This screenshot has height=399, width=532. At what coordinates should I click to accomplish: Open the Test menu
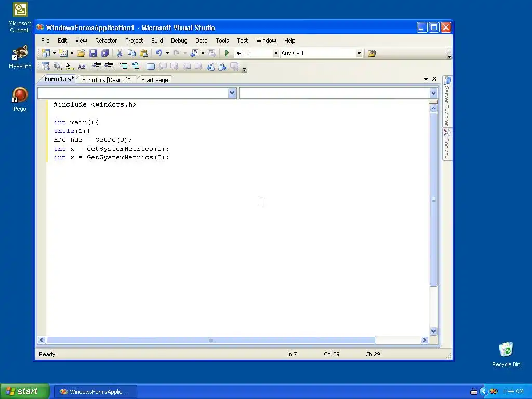click(242, 41)
